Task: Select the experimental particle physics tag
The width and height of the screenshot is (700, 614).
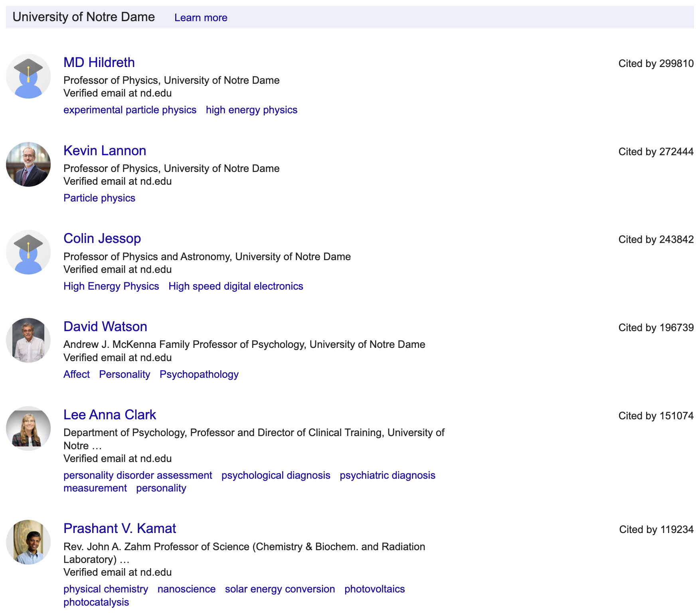Action: pyautogui.click(x=130, y=110)
